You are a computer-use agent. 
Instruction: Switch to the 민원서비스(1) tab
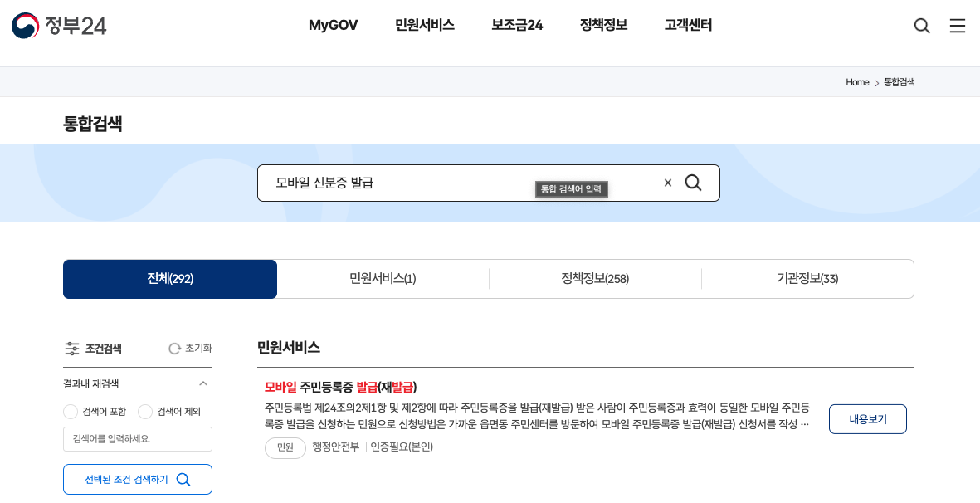click(x=383, y=279)
